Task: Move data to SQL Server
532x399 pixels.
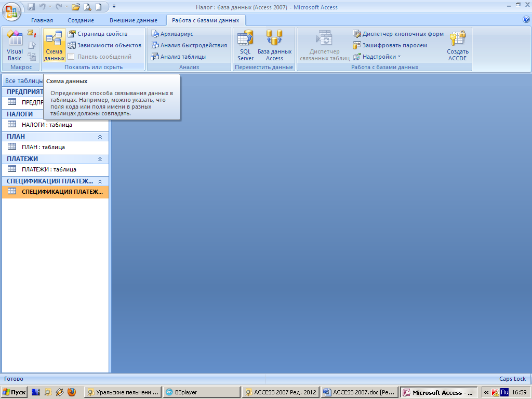Action: coord(245,45)
